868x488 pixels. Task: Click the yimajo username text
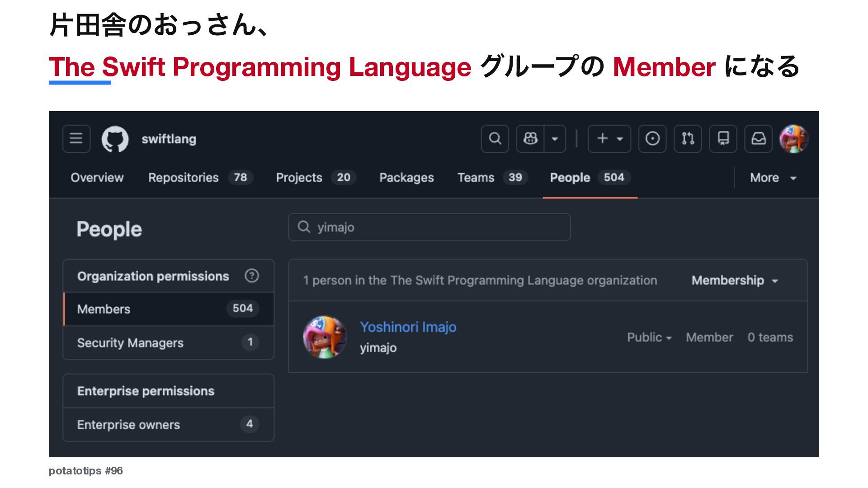click(x=378, y=347)
